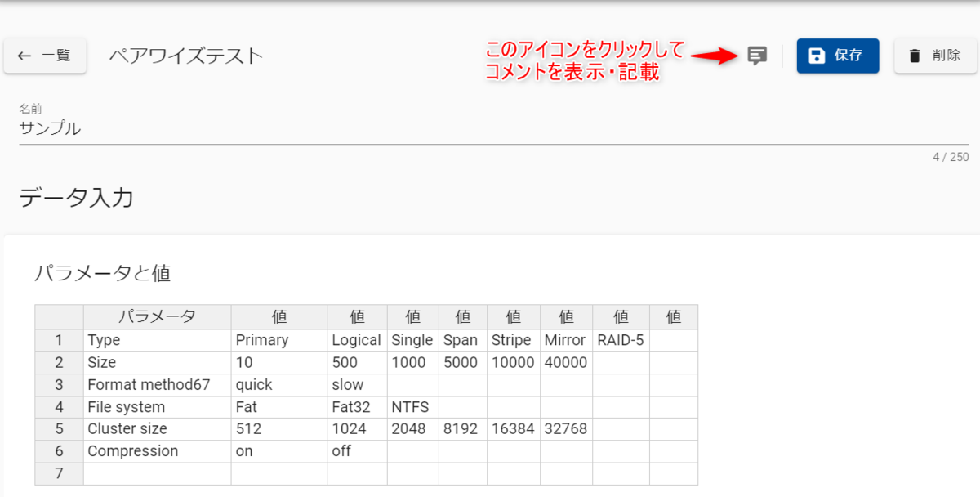
Task: Select the 40000 value cell
Action: coord(567,363)
